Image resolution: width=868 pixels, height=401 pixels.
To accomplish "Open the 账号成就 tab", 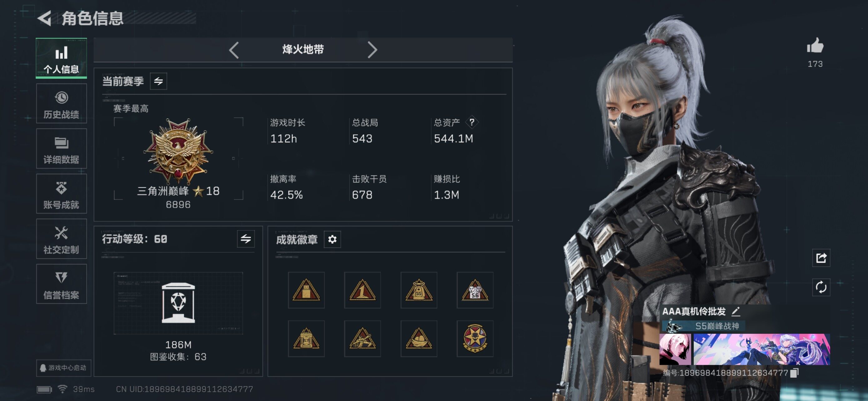I will tap(61, 194).
